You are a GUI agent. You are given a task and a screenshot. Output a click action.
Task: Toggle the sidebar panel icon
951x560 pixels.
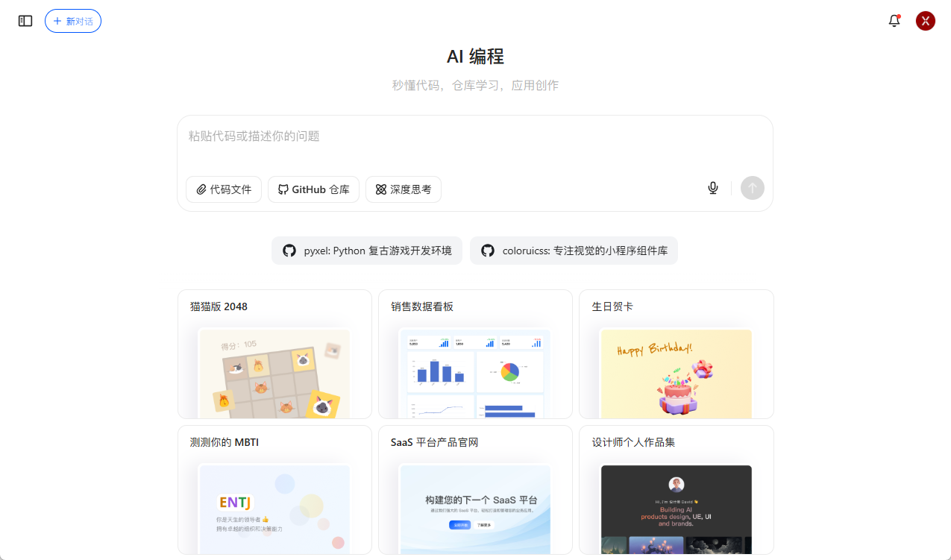click(x=25, y=21)
